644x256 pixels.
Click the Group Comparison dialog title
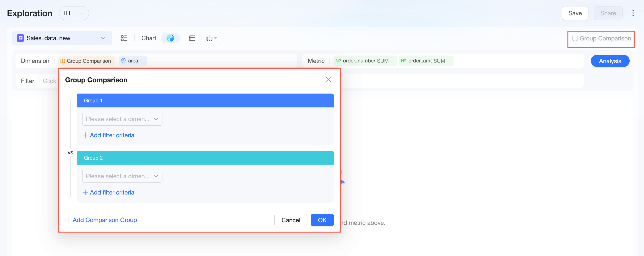96,80
